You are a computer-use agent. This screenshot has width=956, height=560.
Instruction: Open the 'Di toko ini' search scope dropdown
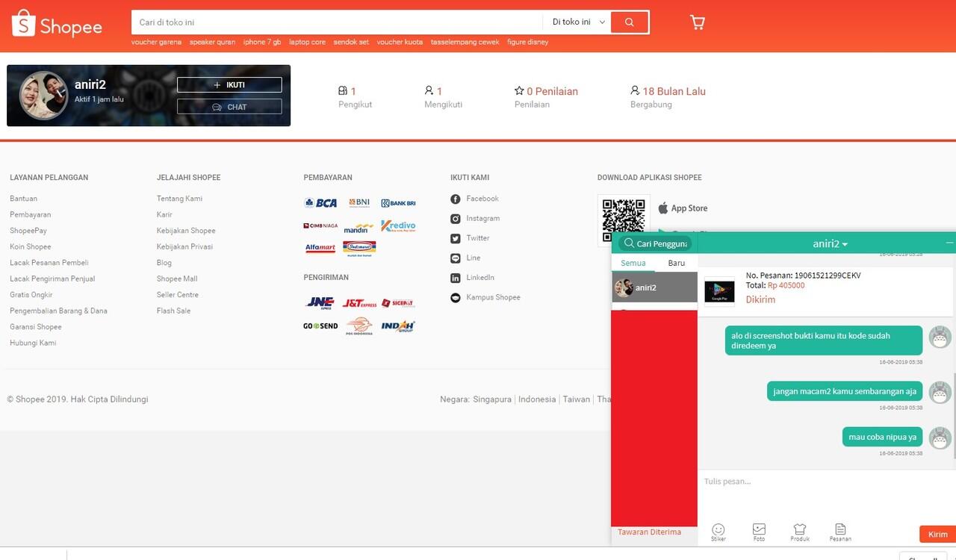(577, 22)
